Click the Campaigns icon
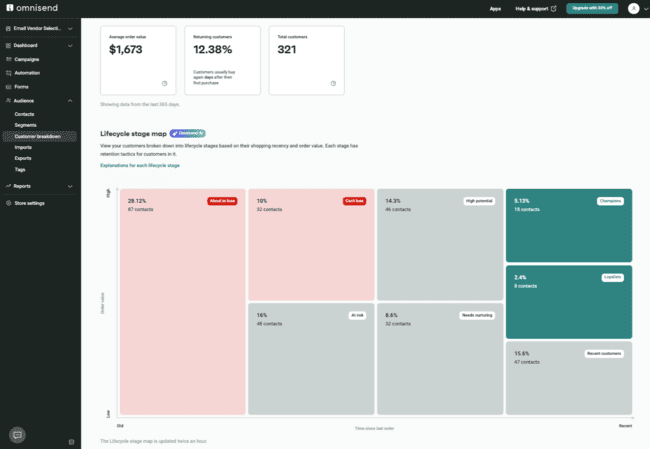650x449 pixels. click(x=8, y=59)
